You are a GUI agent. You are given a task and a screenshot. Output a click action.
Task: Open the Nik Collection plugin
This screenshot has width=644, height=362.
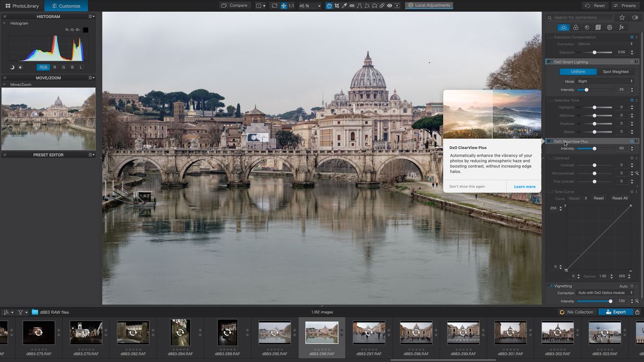click(x=577, y=312)
